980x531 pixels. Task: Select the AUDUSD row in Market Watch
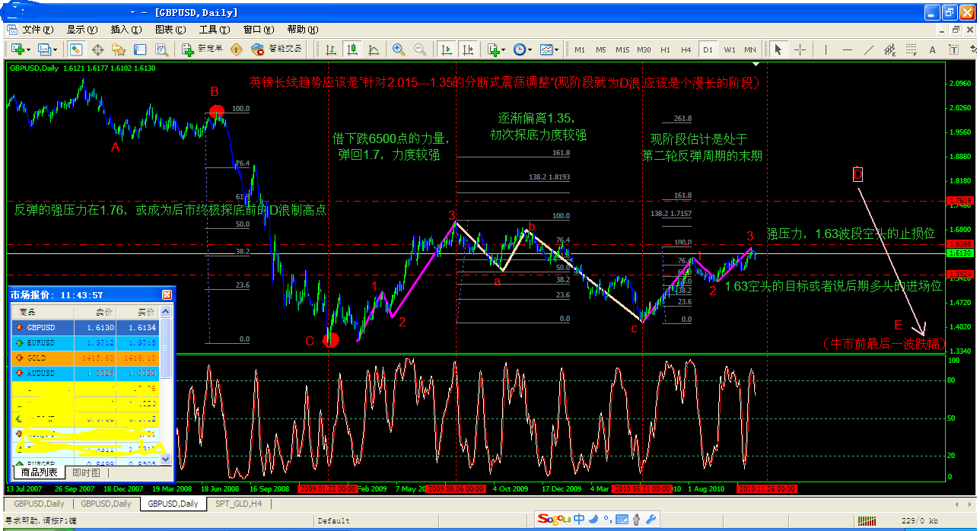[85, 373]
